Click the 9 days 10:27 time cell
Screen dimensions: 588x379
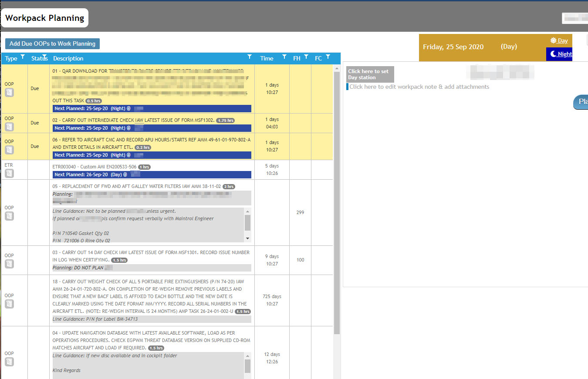272,260
